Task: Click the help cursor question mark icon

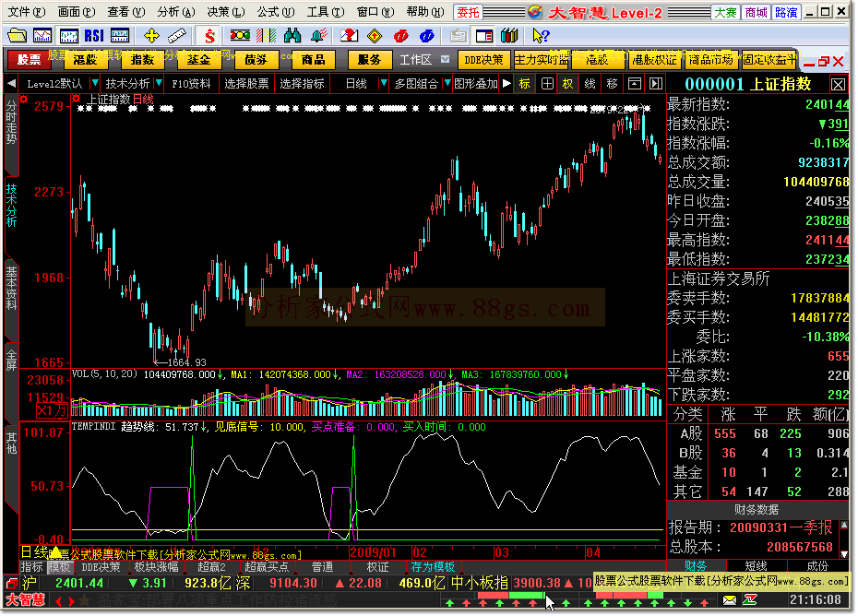Action: point(541,36)
